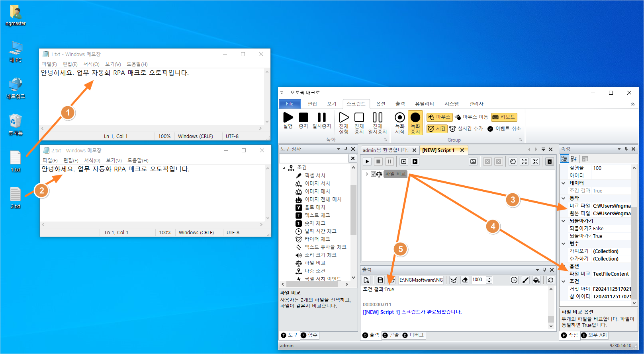This screenshot has height=354, width=644.
Task: Switch to the 디버그 output tab
Action: [413, 335]
